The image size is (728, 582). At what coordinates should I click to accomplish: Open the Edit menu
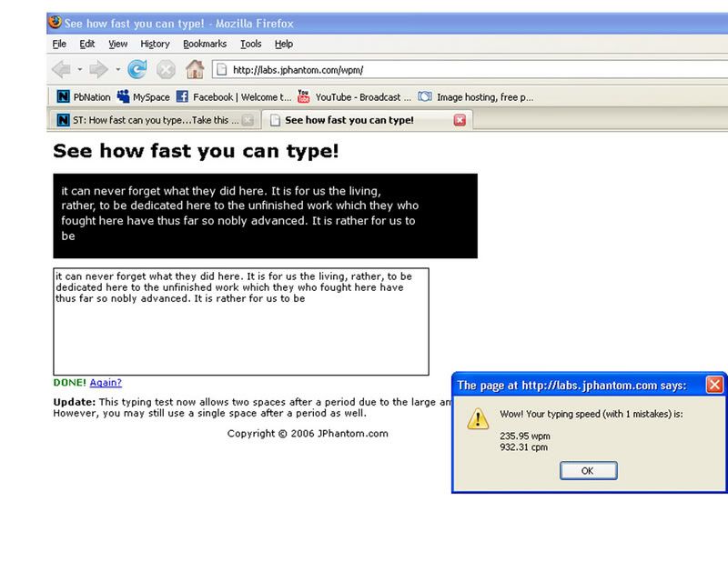click(86, 44)
